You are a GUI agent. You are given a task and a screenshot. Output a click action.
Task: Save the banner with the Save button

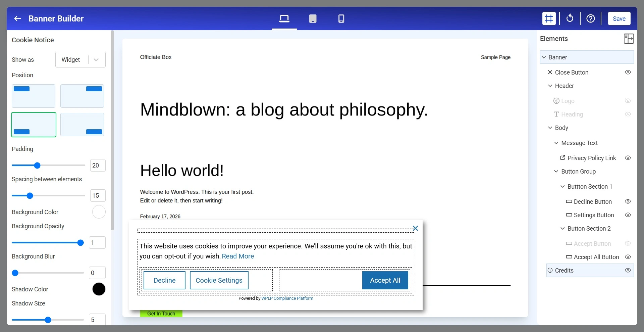click(x=619, y=18)
